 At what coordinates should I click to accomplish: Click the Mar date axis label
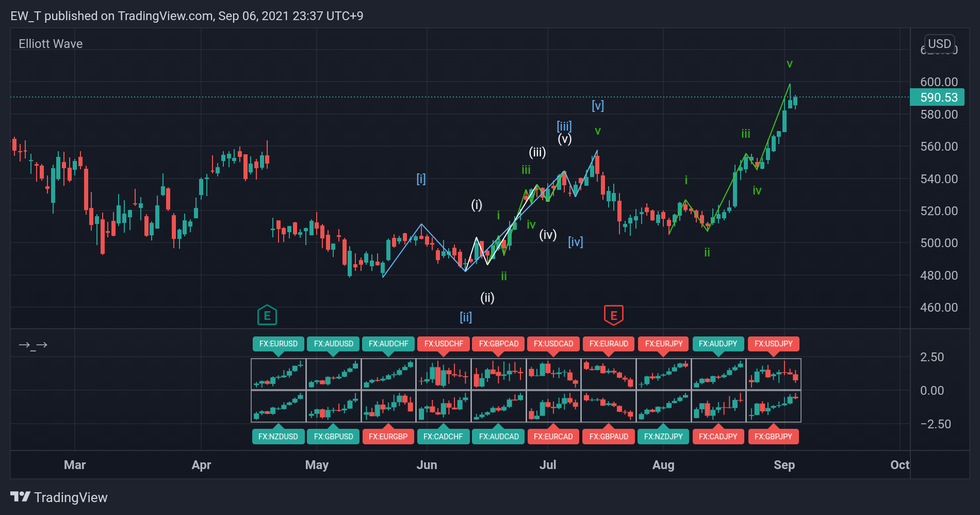75,465
